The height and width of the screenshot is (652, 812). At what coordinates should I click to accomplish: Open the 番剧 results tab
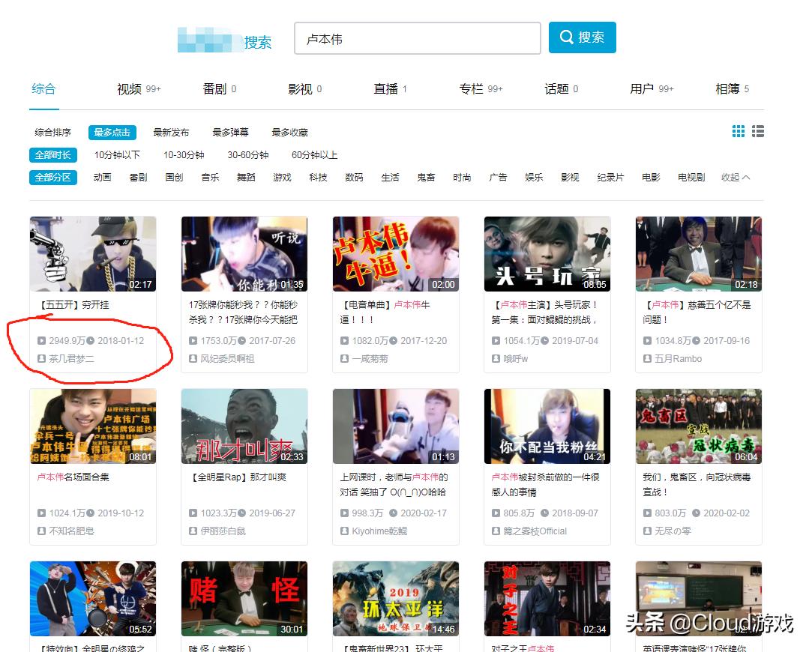pyautogui.click(x=220, y=89)
